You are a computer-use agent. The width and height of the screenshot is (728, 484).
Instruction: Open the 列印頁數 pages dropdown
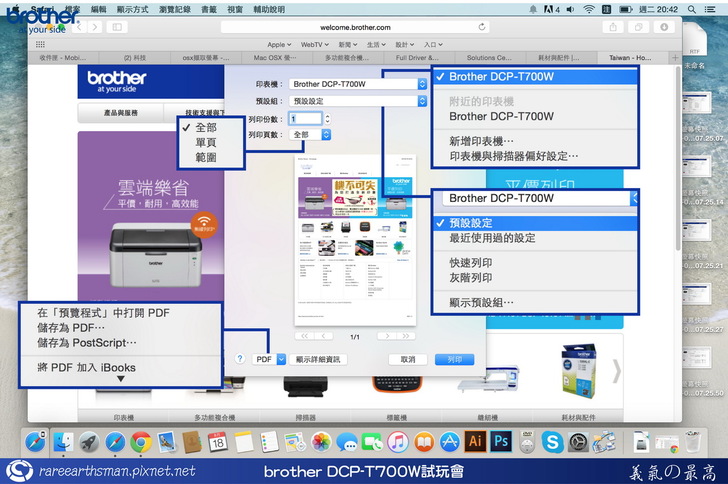(310, 134)
